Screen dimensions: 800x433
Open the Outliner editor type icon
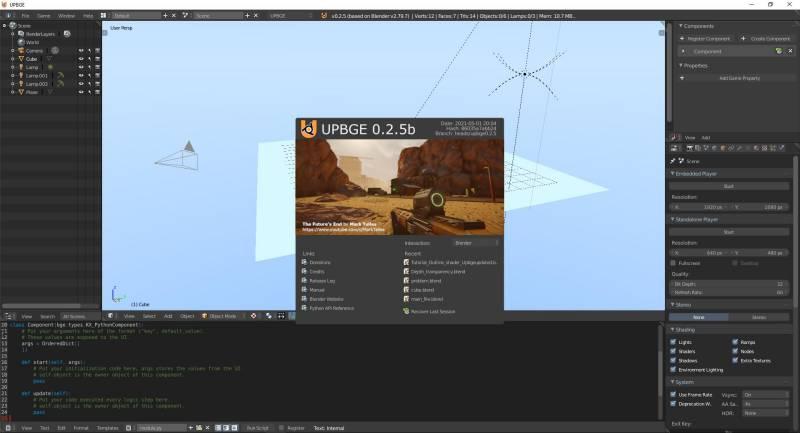(x=9, y=316)
